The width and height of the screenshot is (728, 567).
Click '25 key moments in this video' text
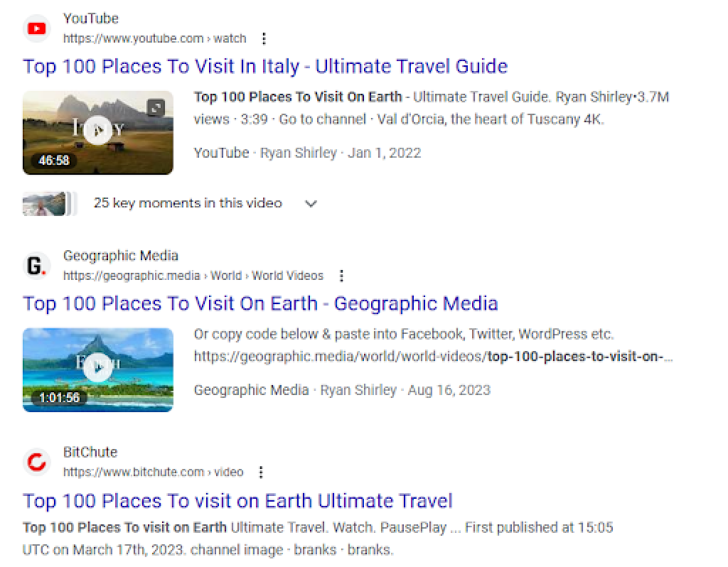pyautogui.click(x=188, y=203)
